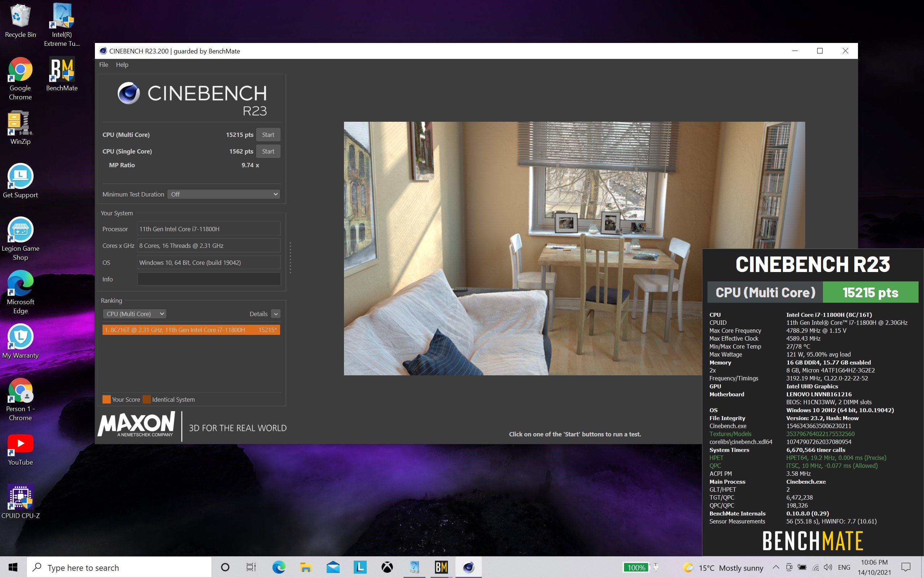The width and height of the screenshot is (924, 578).
Task: Switch to Cinebench taskbar icon
Action: [468, 567]
